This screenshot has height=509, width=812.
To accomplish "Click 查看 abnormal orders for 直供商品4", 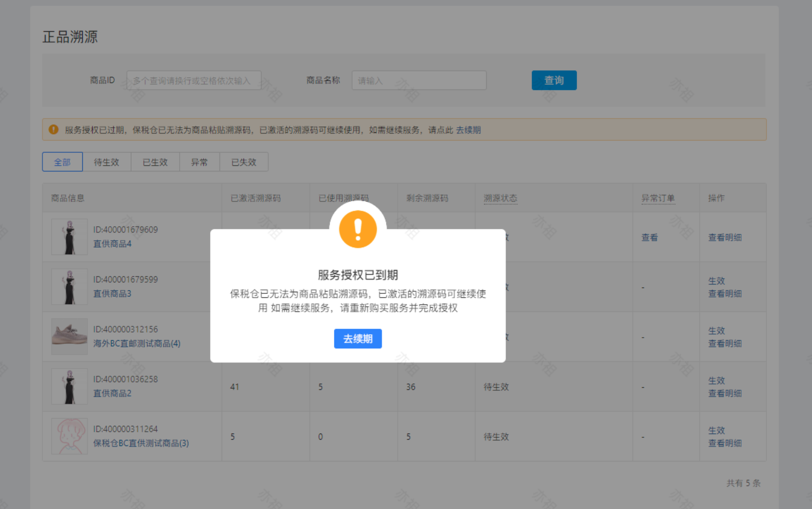I will pos(650,237).
